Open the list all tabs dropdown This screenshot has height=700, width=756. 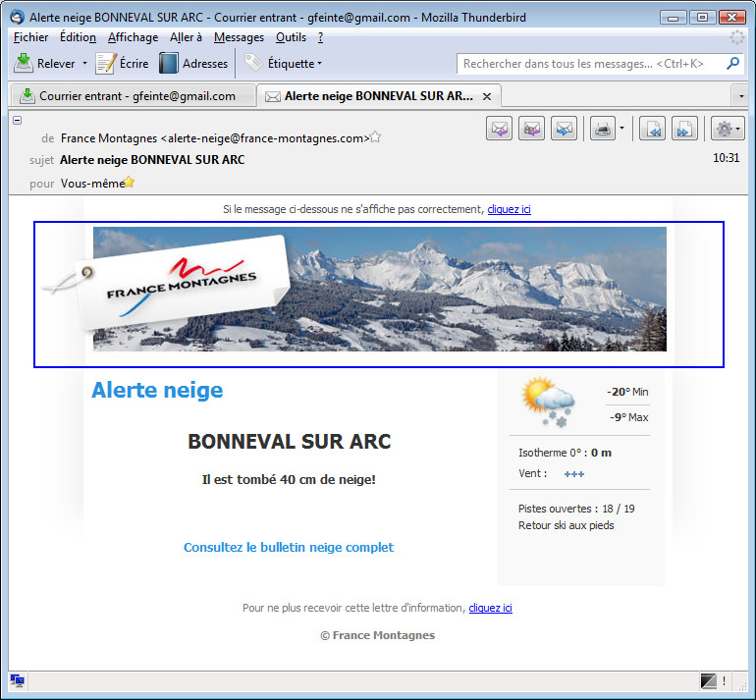(x=741, y=96)
